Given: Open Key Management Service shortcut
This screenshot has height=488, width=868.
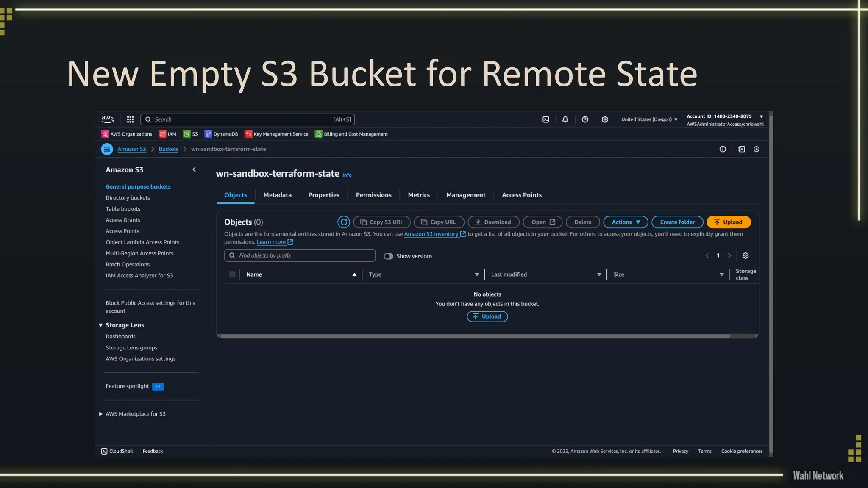Looking at the screenshot, I should pos(276,134).
